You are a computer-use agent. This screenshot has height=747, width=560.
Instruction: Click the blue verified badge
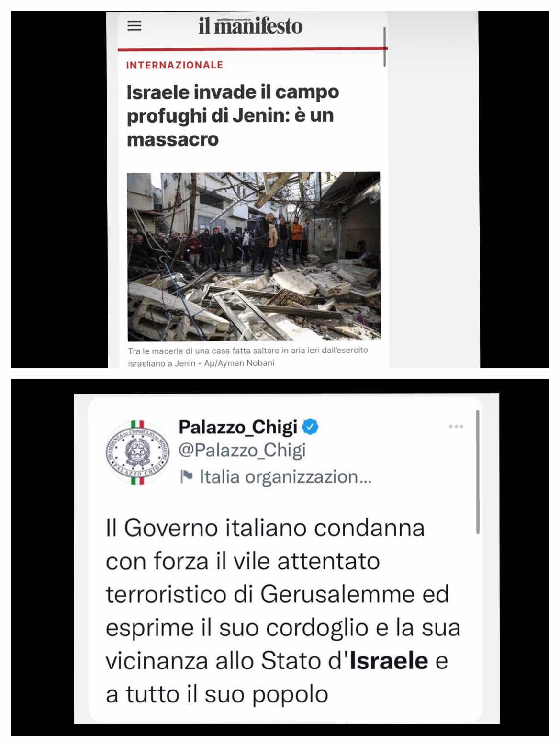310,426
